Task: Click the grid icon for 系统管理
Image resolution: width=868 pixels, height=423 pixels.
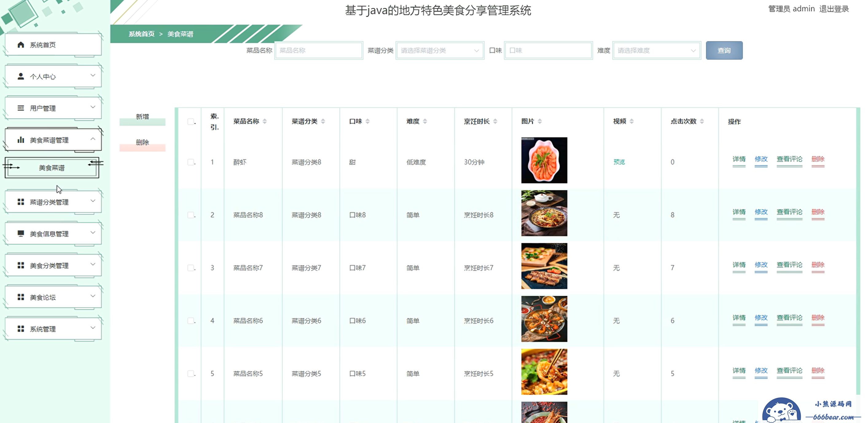Action: [x=21, y=329]
